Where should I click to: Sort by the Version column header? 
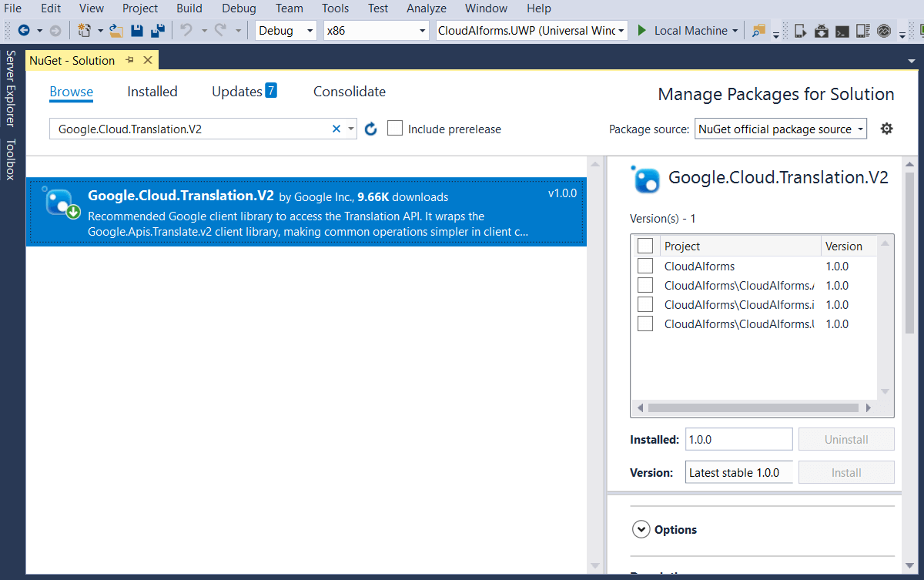tap(849, 246)
